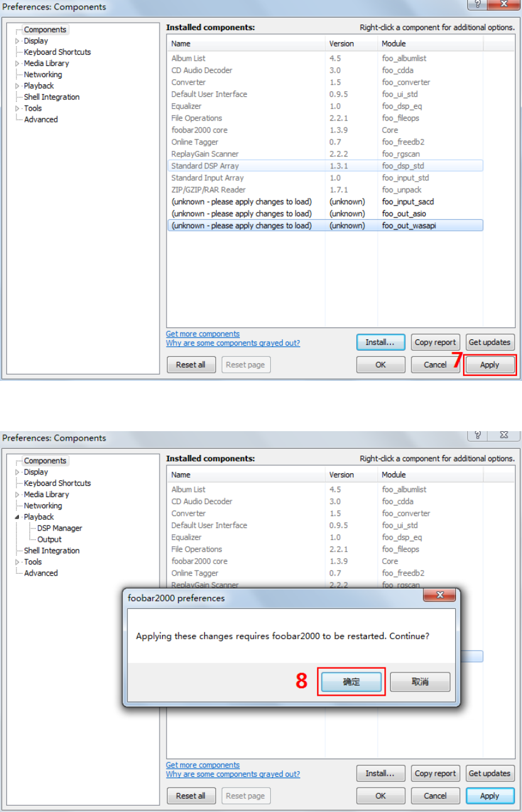Select Equalizer row in the dialog-free window
522x812 pixels.
click(x=325, y=106)
